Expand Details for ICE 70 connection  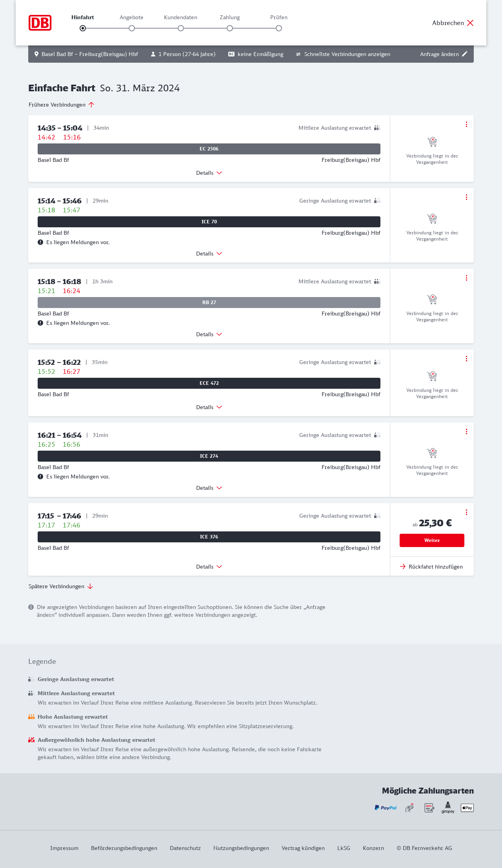click(209, 254)
